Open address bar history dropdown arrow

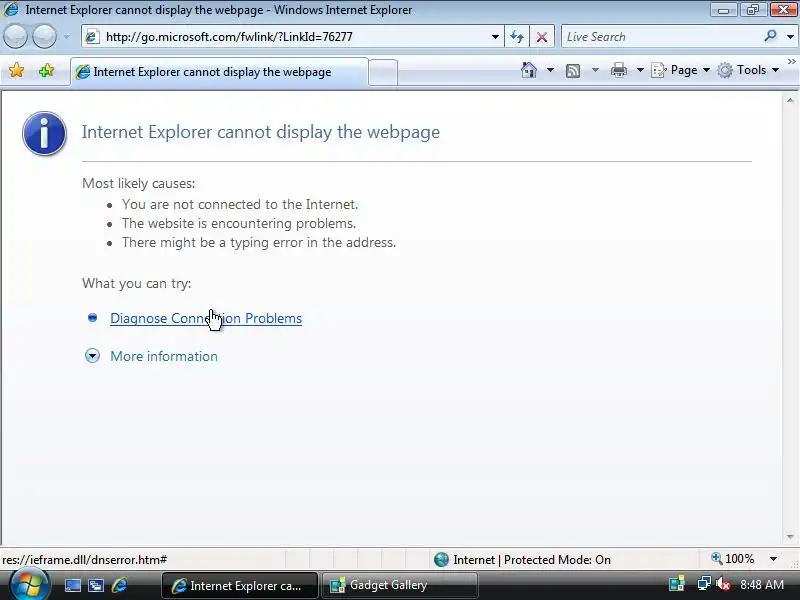(495, 37)
